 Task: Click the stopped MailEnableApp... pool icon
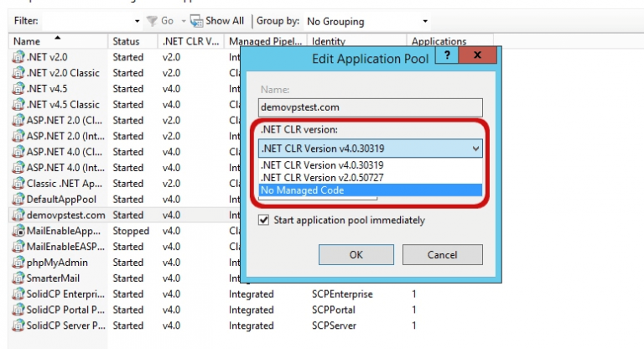pos(18,231)
